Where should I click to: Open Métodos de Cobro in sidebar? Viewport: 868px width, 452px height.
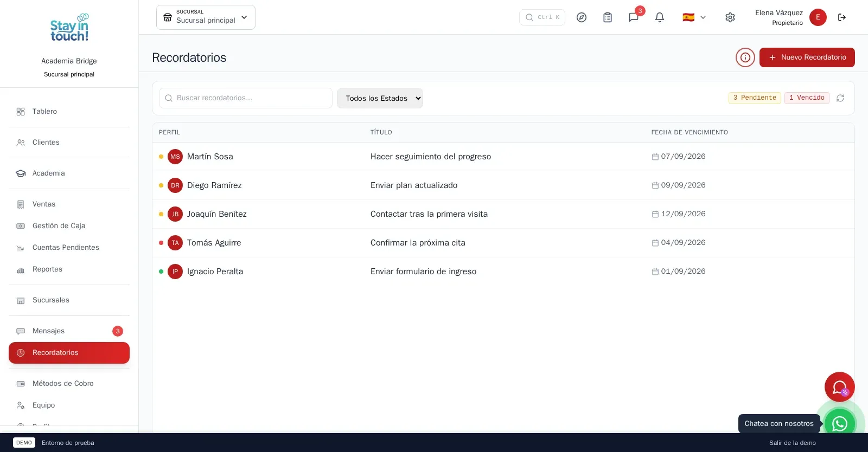[x=69, y=384]
